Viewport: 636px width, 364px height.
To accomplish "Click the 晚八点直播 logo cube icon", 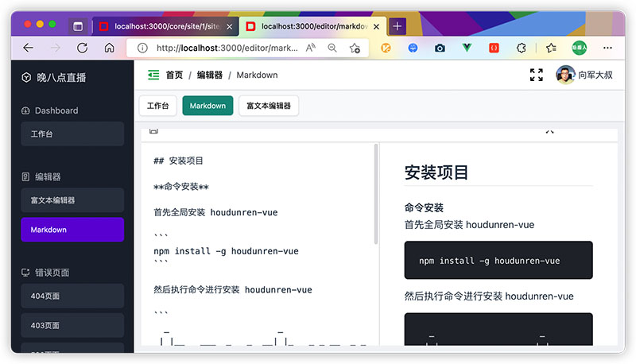I will [26, 77].
